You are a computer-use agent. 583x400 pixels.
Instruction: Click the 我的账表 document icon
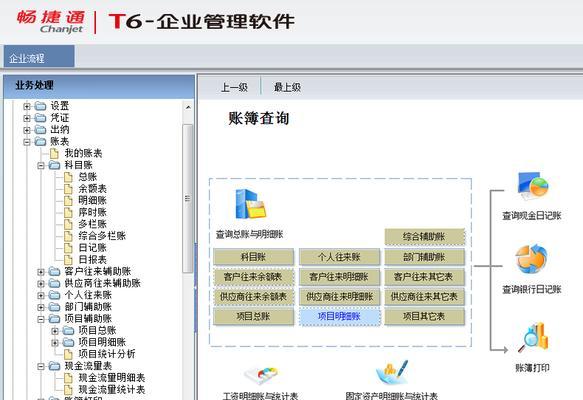click(54, 153)
